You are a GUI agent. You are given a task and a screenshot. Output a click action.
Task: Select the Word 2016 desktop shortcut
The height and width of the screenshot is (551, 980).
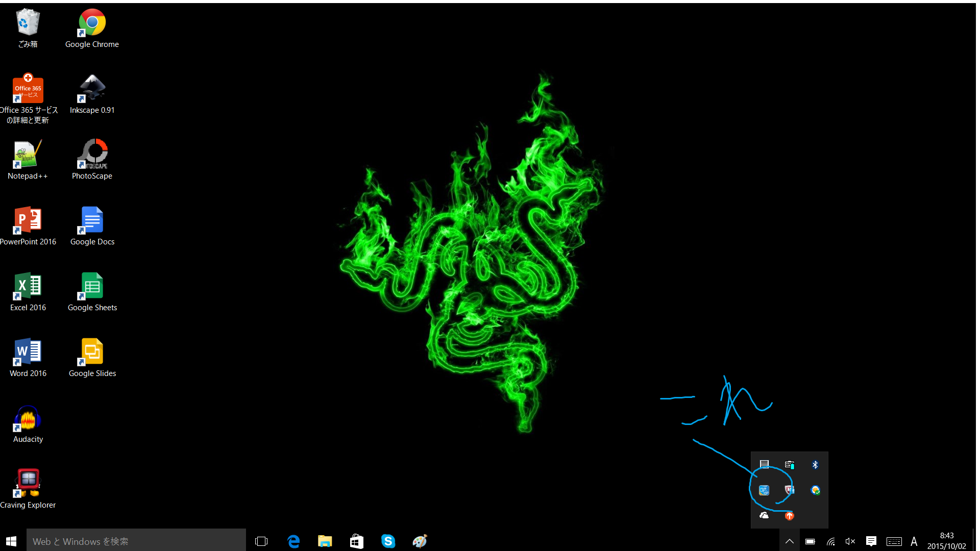[x=28, y=358]
